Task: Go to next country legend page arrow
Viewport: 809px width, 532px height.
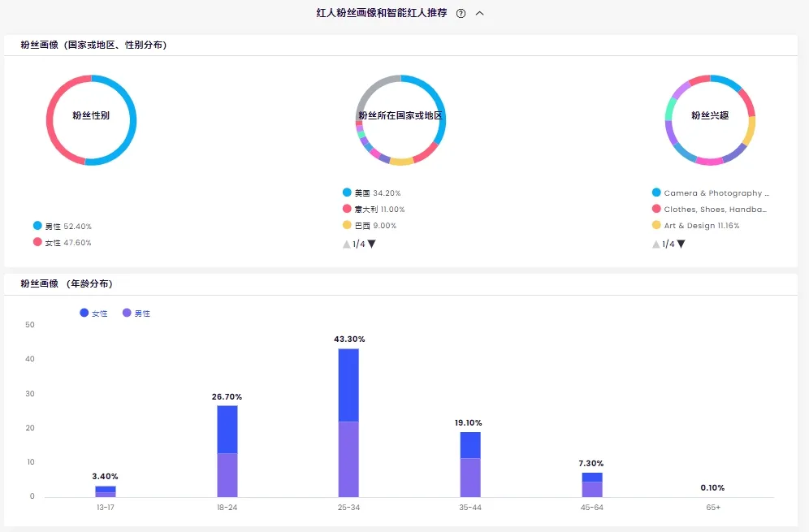Action: [371, 244]
